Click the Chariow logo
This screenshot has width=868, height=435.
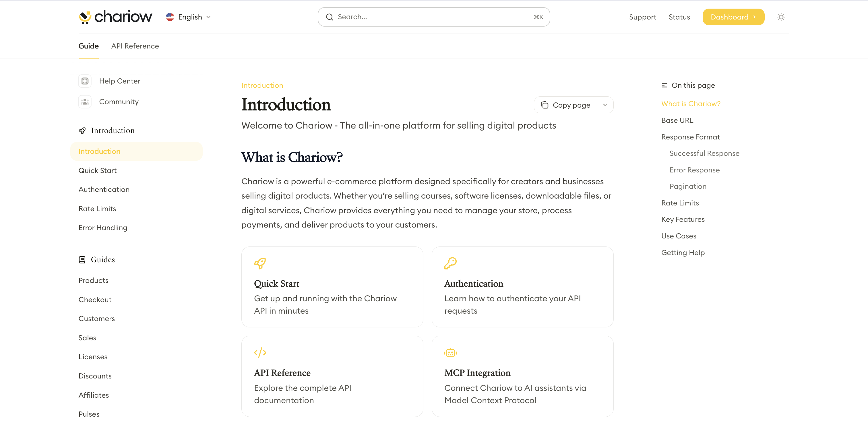pos(115,17)
